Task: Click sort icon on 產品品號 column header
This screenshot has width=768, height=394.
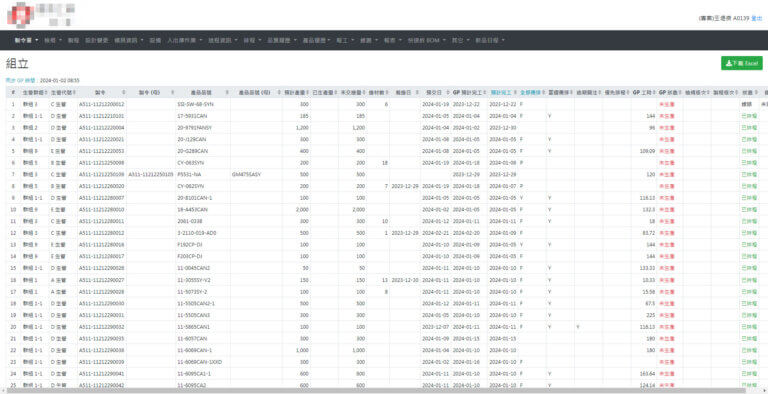Action: (x=226, y=92)
